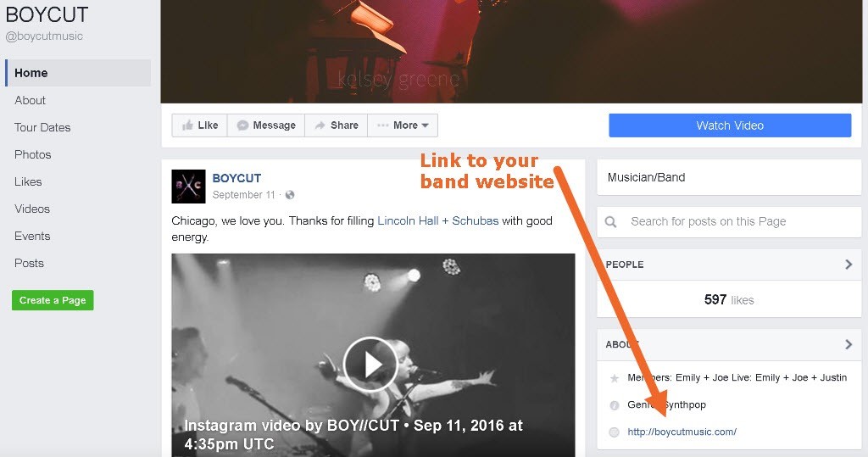Image resolution: width=868 pixels, height=457 pixels.
Task: Click the Watch Video button
Action: [x=730, y=125]
